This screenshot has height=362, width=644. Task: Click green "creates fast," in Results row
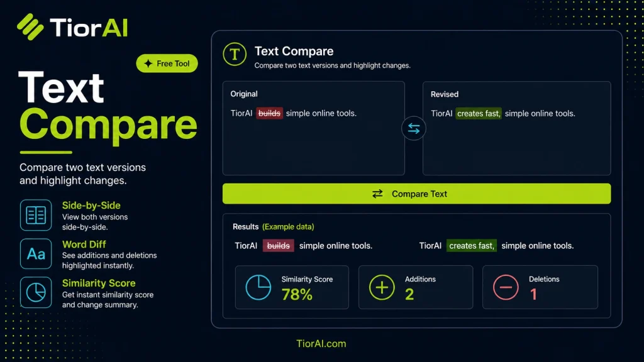pyautogui.click(x=472, y=246)
